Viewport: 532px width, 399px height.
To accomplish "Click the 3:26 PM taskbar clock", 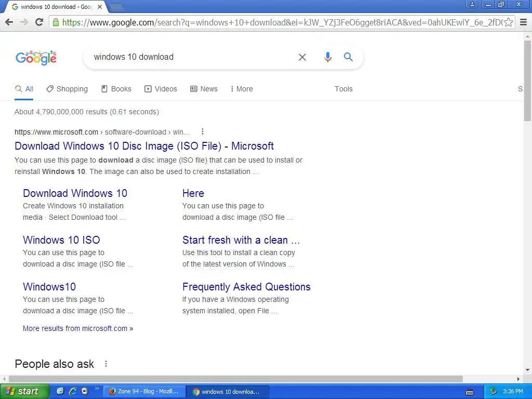I will (513, 392).
